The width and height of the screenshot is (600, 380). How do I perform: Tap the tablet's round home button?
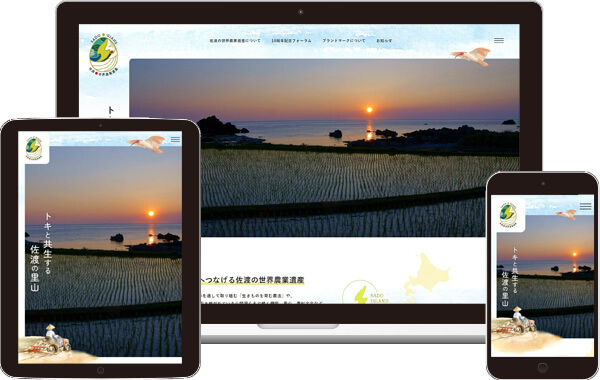(x=101, y=370)
